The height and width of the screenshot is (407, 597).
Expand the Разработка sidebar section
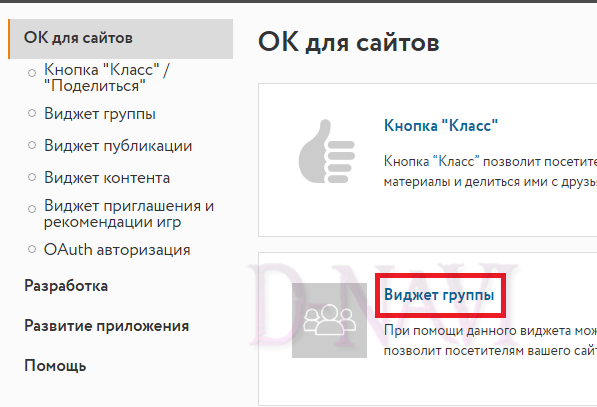[x=66, y=286]
